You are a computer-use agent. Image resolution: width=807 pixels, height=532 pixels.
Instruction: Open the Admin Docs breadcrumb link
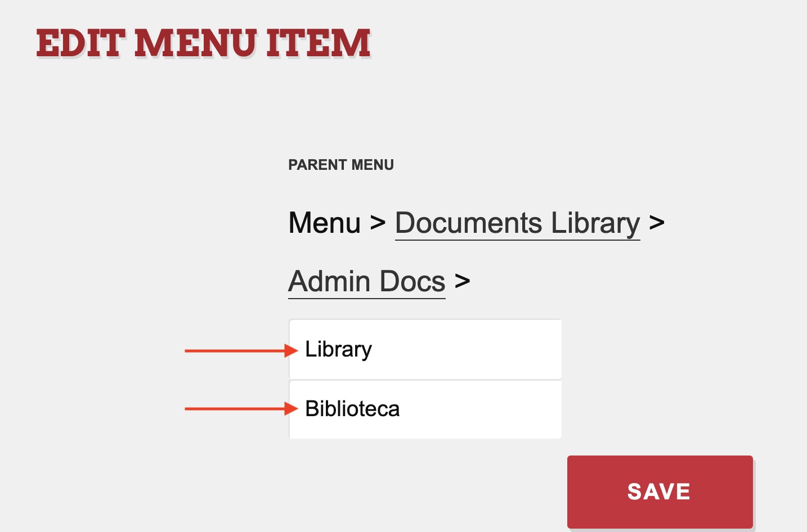click(x=367, y=281)
